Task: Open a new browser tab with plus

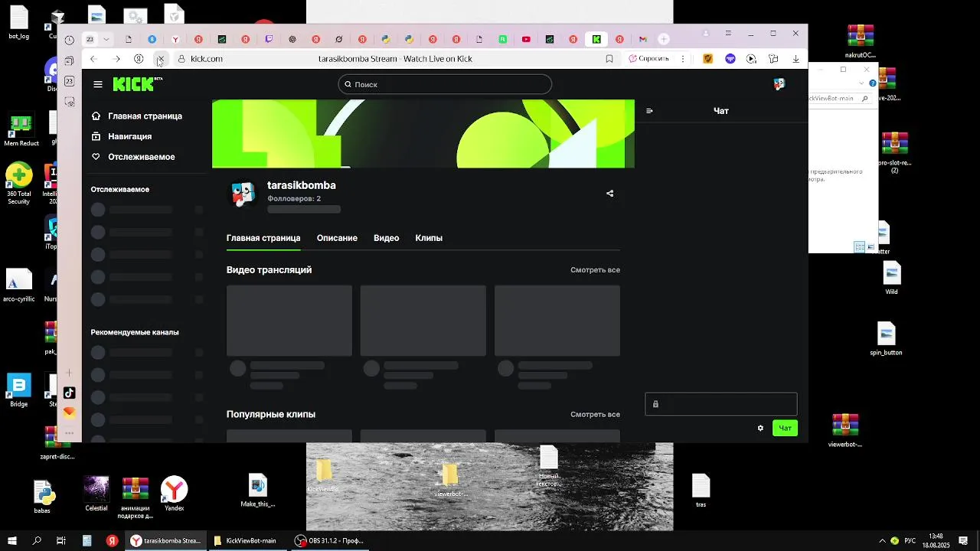Action: [x=664, y=39]
